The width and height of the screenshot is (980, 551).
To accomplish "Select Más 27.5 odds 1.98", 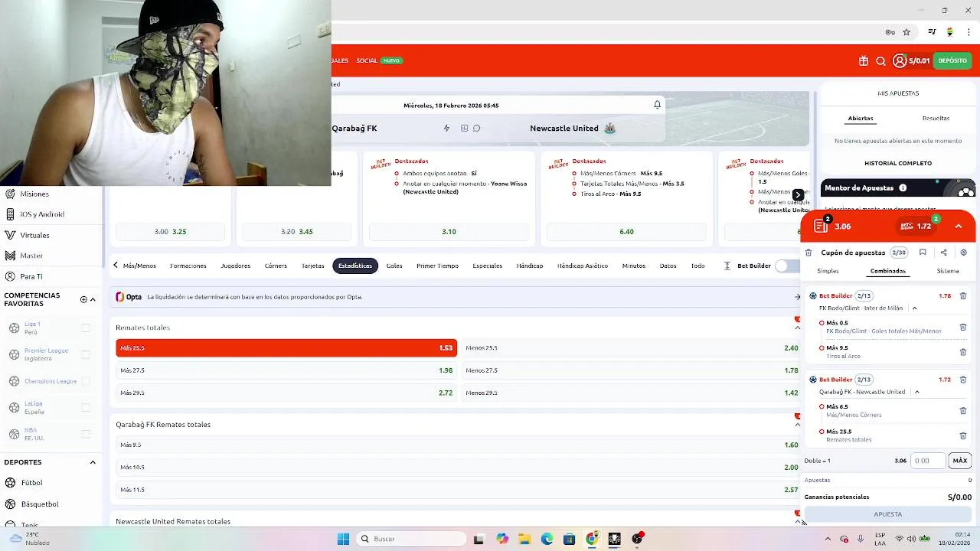I will click(x=286, y=370).
